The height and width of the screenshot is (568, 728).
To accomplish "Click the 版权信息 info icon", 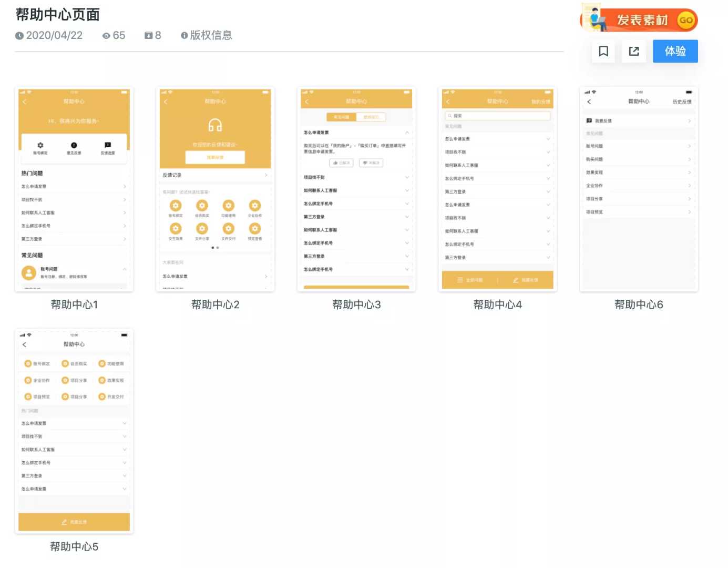I will pyautogui.click(x=184, y=36).
